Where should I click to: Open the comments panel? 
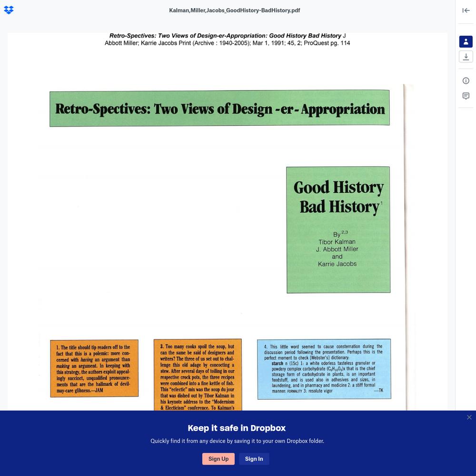pyautogui.click(x=466, y=96)
